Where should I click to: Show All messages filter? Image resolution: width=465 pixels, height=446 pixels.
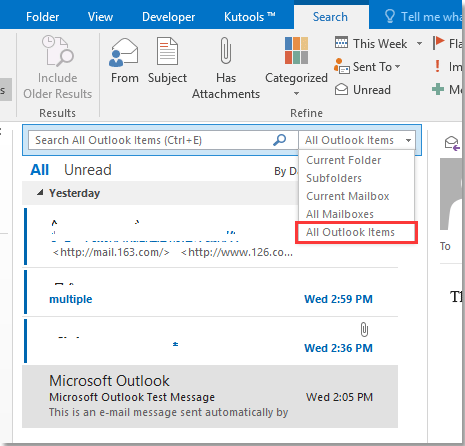coord(40,170)
